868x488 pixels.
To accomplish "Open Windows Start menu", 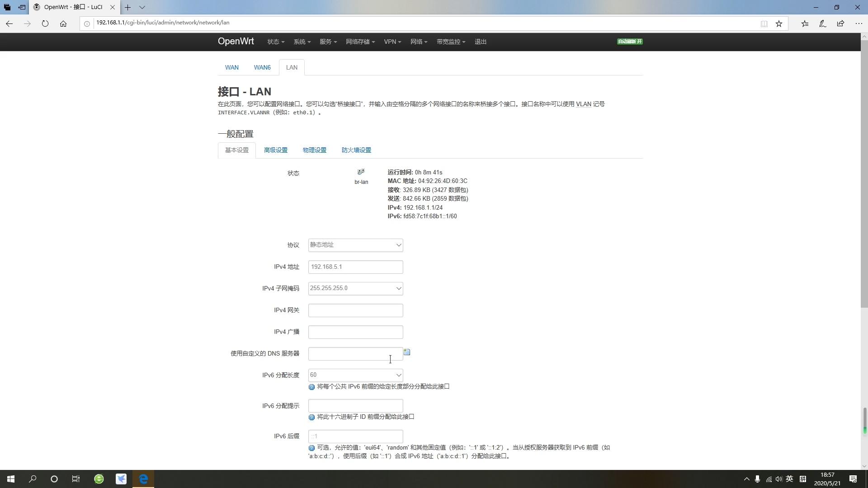I will (11, 479).
